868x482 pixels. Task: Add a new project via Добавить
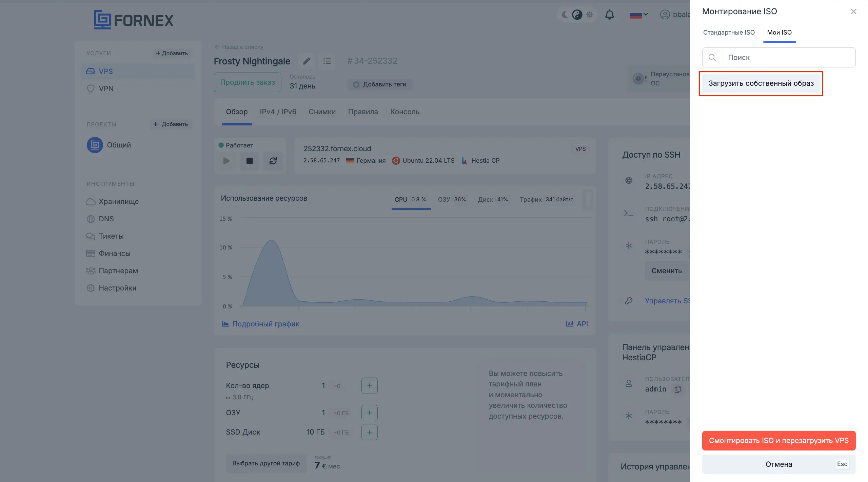coord(171,124)
